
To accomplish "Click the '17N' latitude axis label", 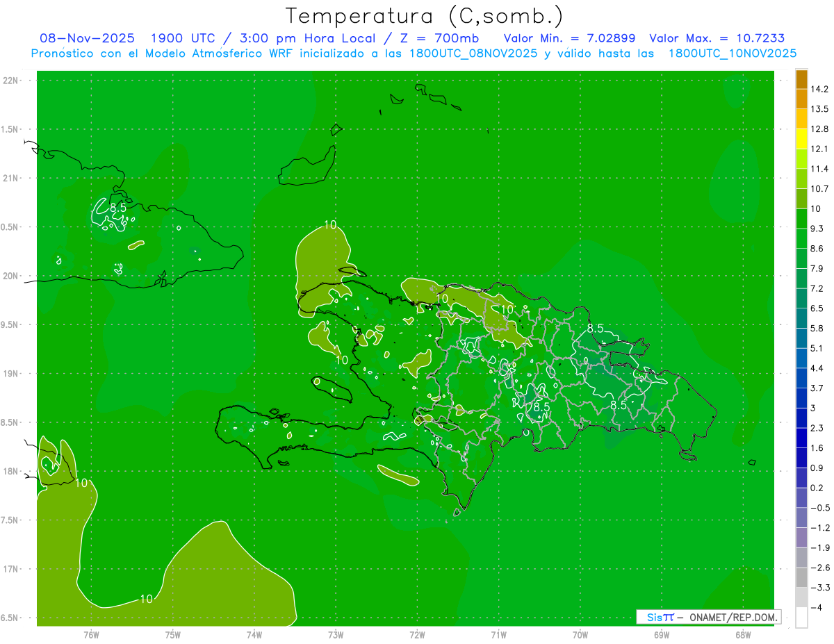I will [12, 569].
